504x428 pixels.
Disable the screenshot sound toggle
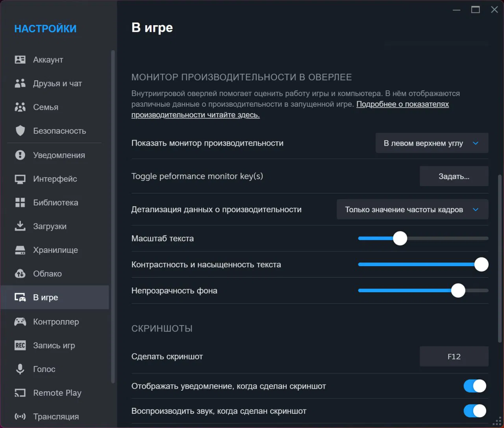475,411
